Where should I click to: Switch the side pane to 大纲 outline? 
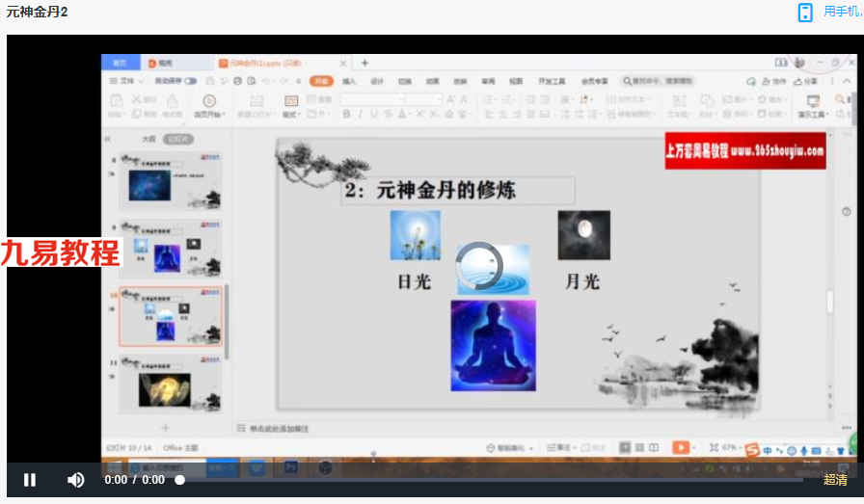[x=148, y=139]
